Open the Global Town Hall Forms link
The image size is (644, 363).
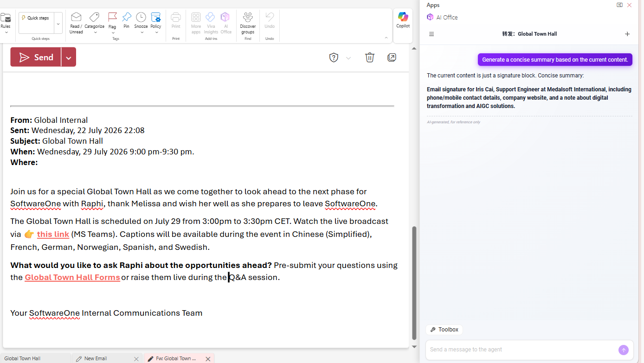pos(72,277)
